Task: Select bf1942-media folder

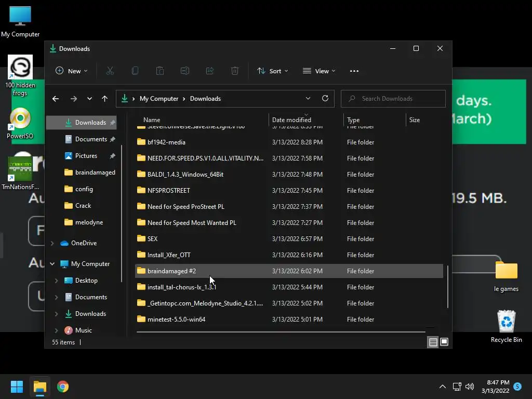Action: [x=289, y=142]
